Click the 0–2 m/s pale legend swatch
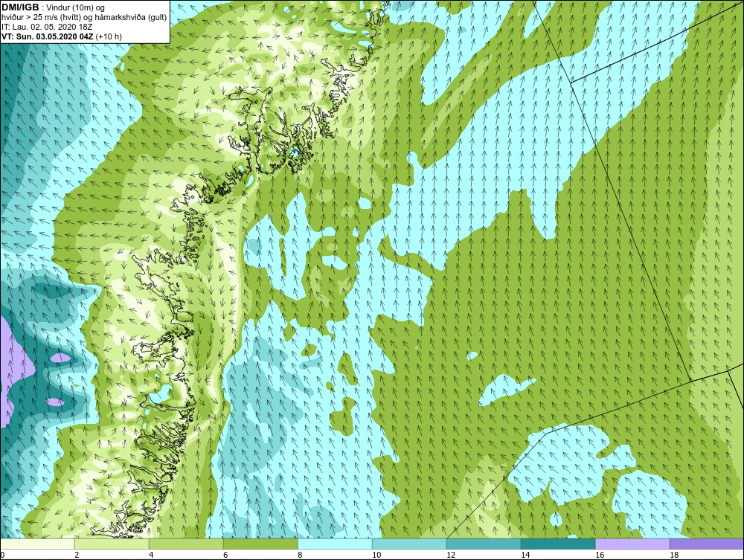Screen dimensions: 744x560 pyautogui.click(x=37, y=544)
